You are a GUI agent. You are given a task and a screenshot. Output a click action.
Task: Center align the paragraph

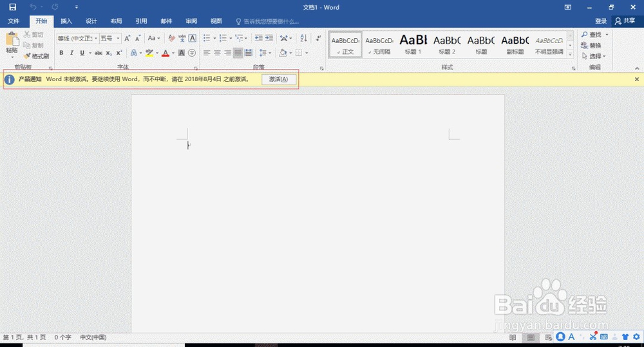point(217,53)
